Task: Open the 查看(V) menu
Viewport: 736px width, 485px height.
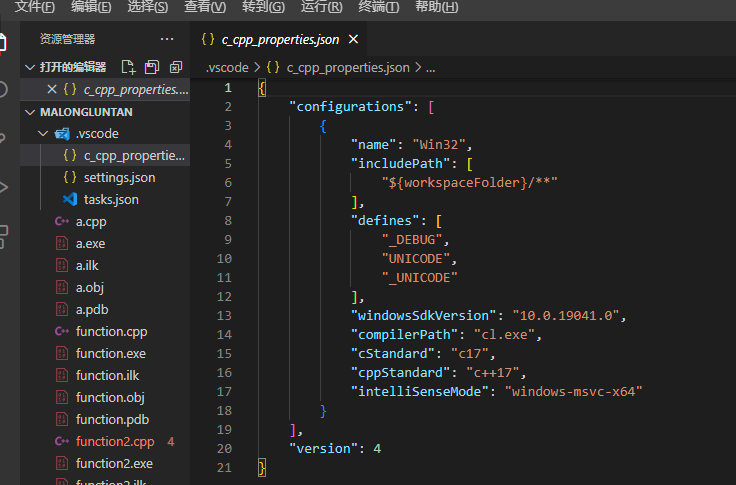Action: (x=205, y=7)
